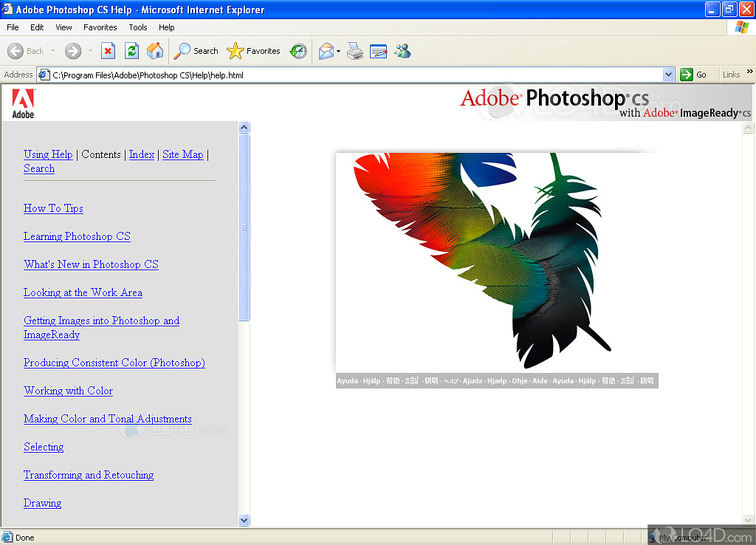Open the Favorites menu

pos(100,27)
